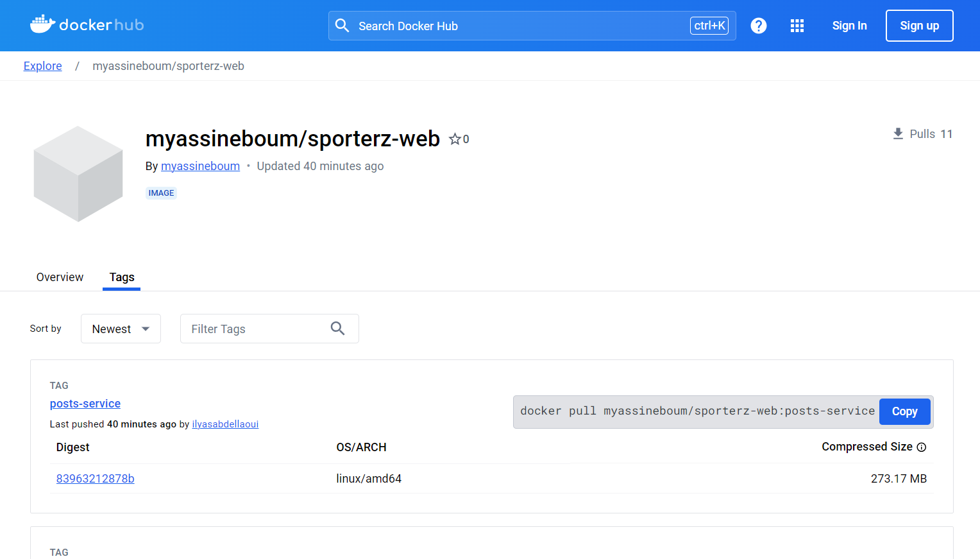Click the repository cube image

[78, 174]
